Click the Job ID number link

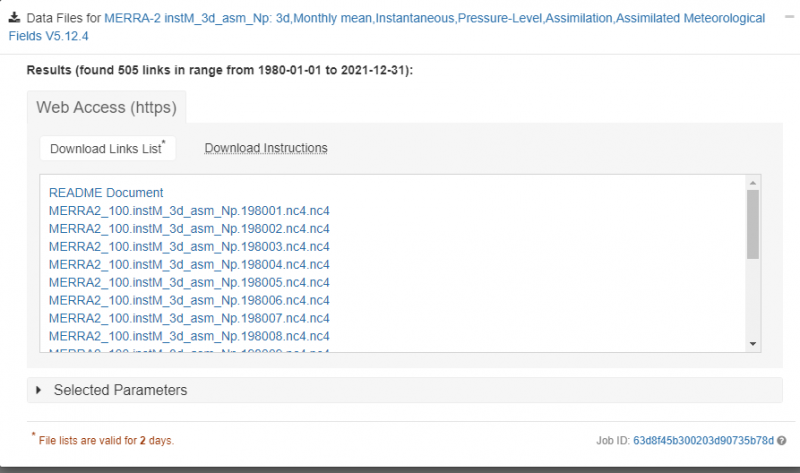point(704,440)
